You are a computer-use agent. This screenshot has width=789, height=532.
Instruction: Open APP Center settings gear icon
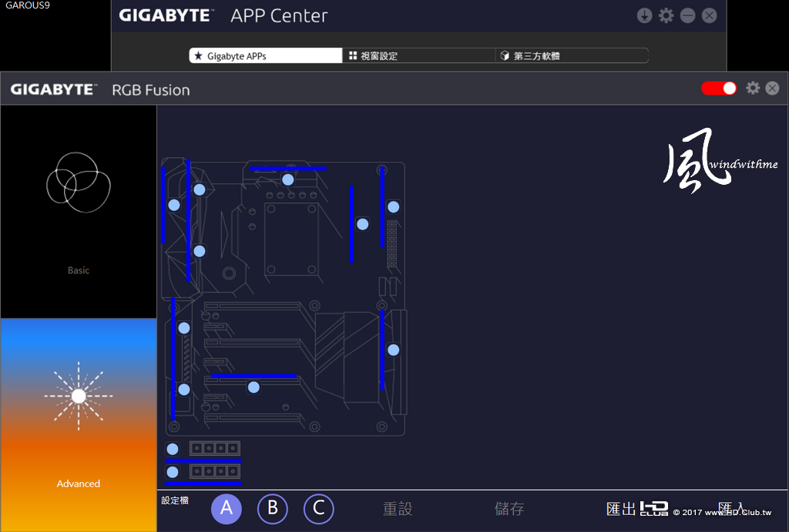coord(666,15)
